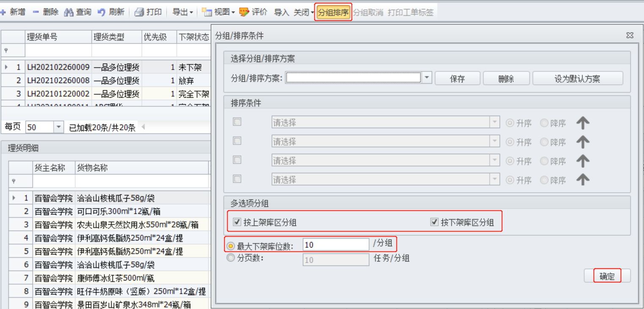This screenshot has width=644, height=309.
Task: Click the 评价 rating icon
Action: tap(244, 12)
